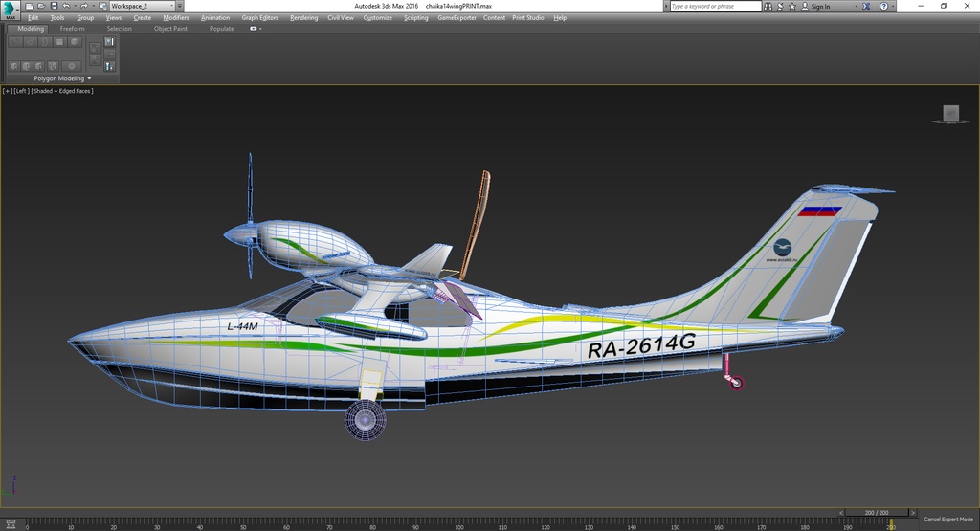This screenshot has height=531, width=980.
Task: Open the 3ds Max application menu button
Action: (x=10, y=10)
